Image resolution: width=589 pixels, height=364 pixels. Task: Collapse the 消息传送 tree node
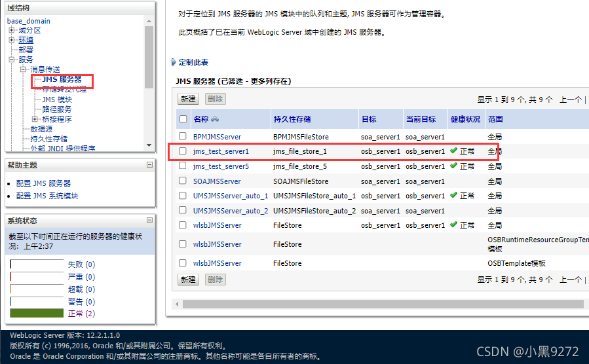[24, 69]
